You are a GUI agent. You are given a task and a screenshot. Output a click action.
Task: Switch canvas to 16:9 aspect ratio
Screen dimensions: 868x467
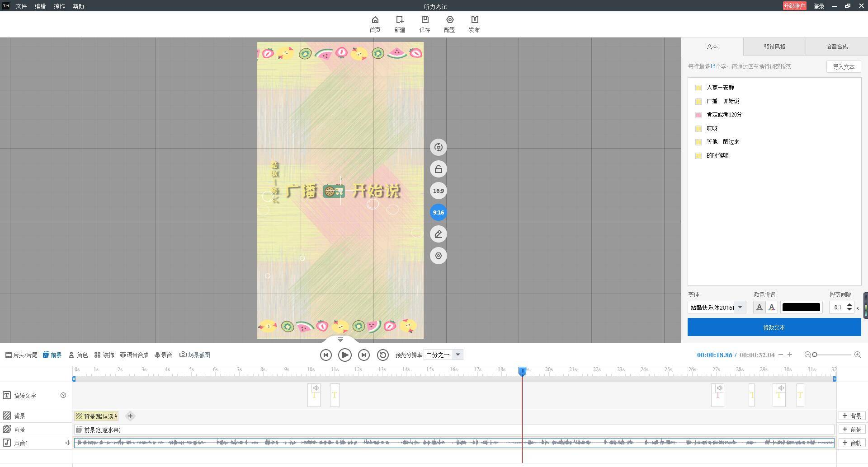pos(438,191)
